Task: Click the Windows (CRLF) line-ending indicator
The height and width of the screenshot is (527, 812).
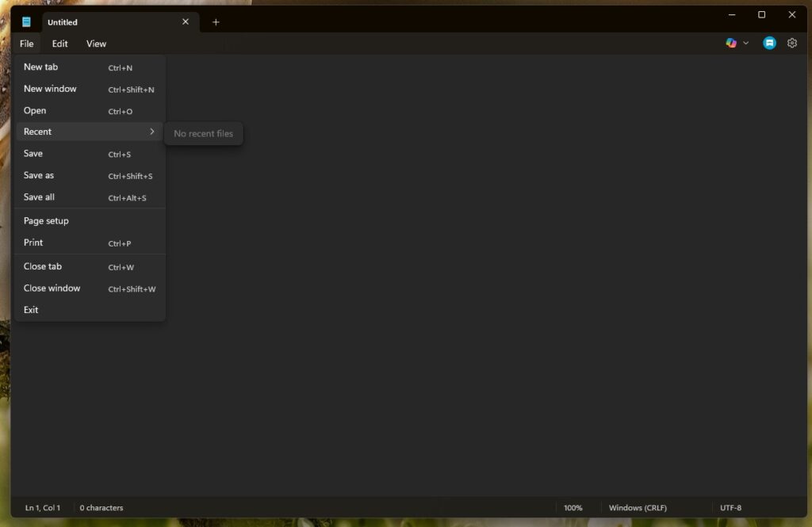Action: [638, 507]
